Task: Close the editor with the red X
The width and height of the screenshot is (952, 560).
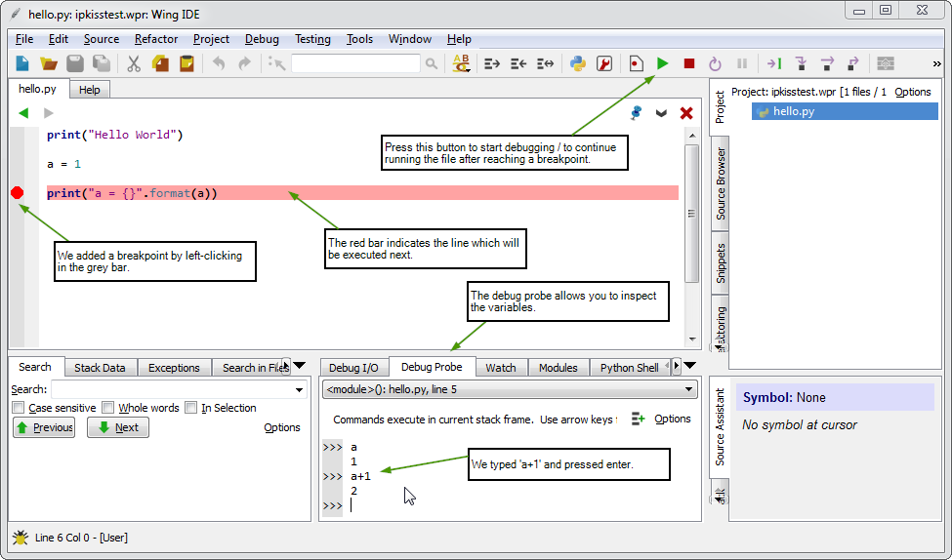Action: 686,113
